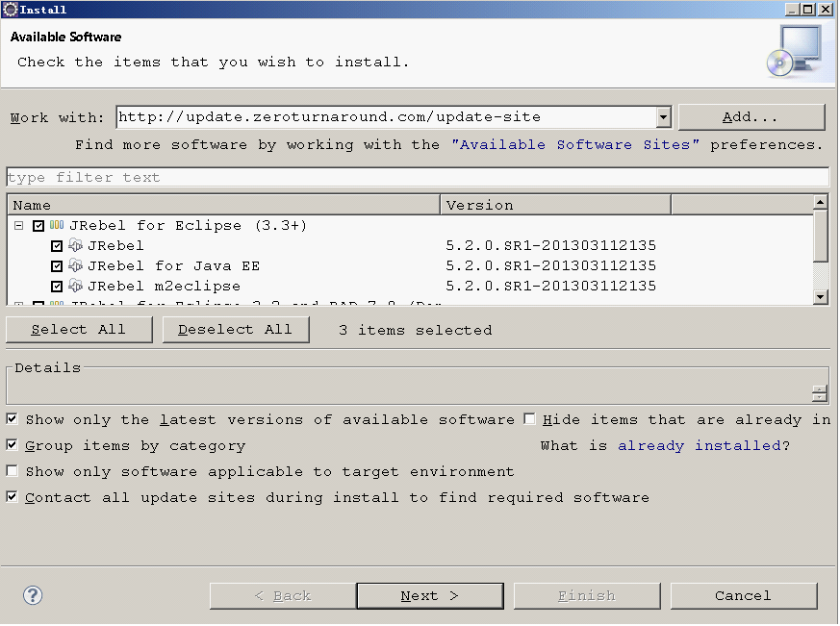Close the Install window
The image size is (840, 626).
tap(825, 9)
